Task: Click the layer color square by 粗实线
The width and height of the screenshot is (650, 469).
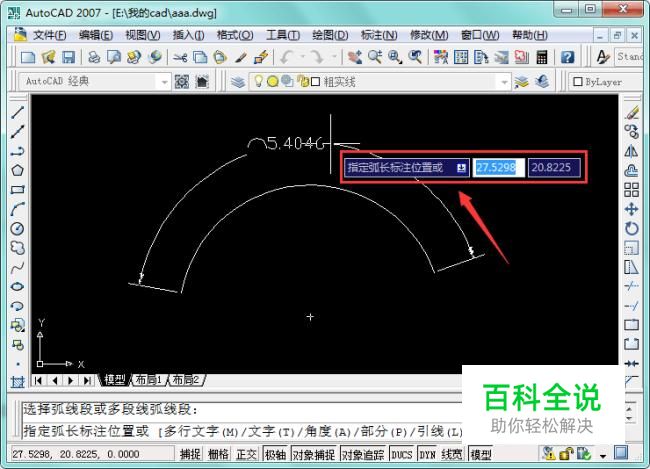Action: [x=315, y=82]
